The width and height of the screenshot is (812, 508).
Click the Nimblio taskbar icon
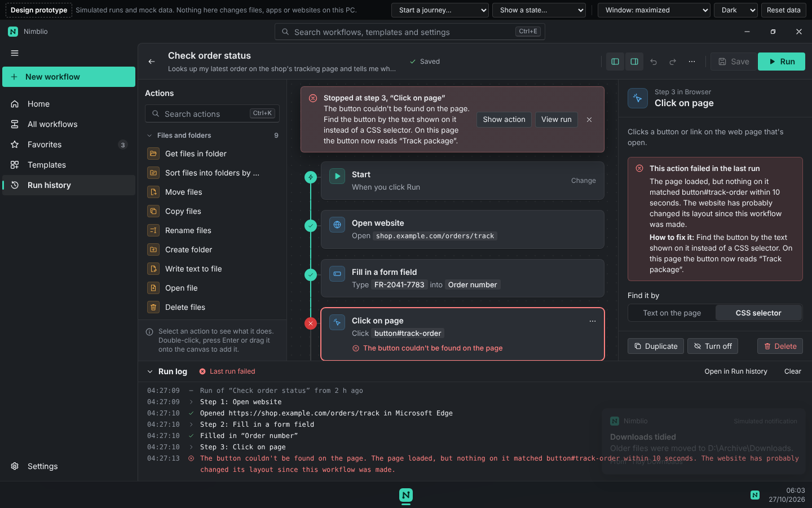(x=406, y=495)
